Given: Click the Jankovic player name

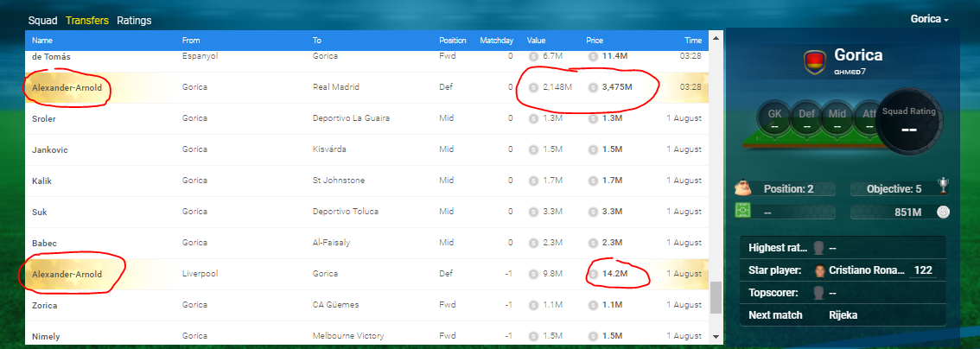Looking at the screenshot, I should (x=50, y=149).
